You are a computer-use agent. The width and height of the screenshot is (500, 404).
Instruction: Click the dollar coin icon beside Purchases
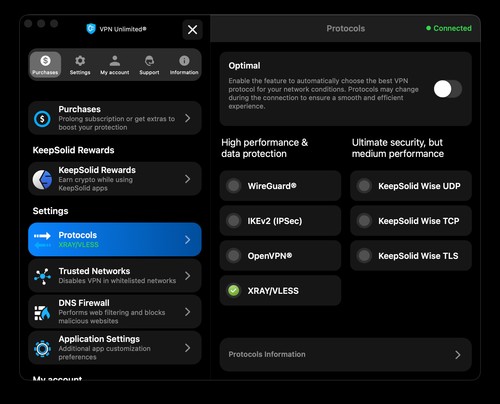click(x=42, y=119)
